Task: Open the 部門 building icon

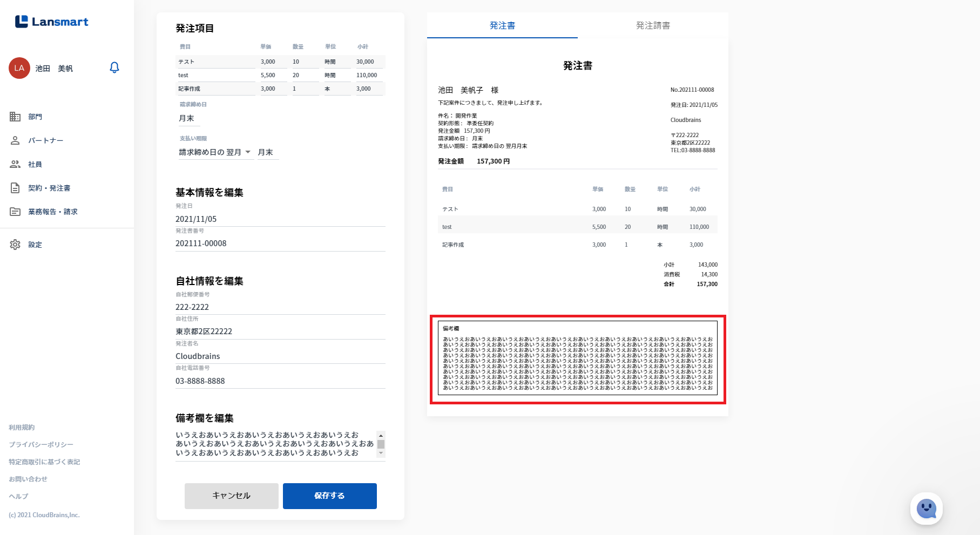Action: click(x=15, y=117)
